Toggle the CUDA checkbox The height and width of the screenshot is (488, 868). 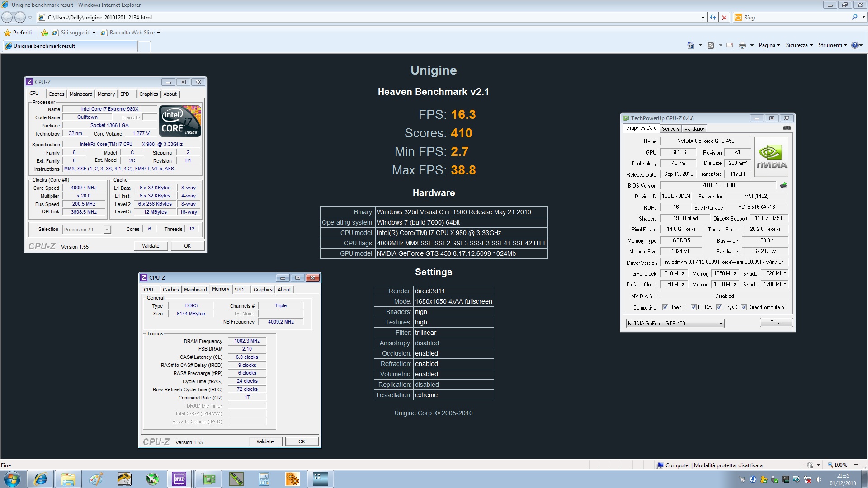coord(693,307)
